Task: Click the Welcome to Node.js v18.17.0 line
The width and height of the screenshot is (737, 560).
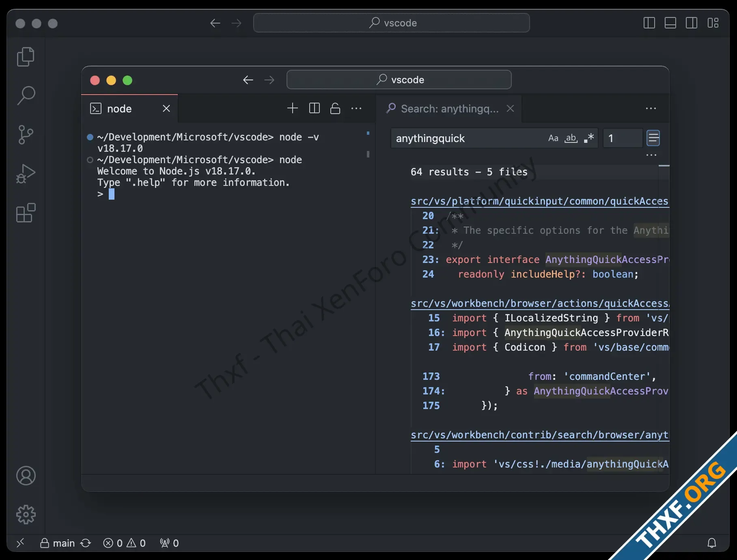Action: point(176,171)
